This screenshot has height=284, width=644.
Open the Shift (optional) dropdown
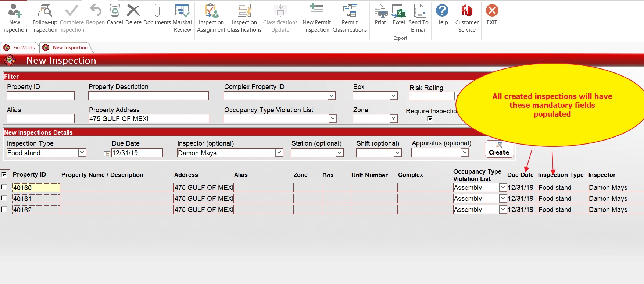point(398,153)
